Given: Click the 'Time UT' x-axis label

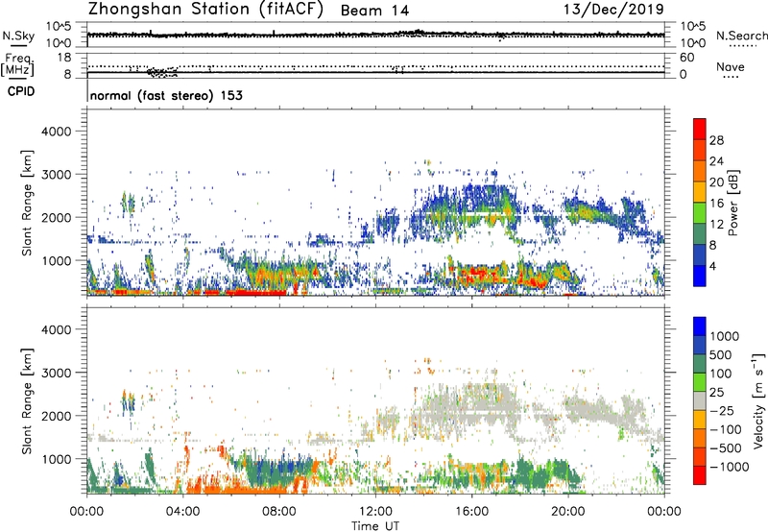Looking at the screenshot, I should coord(375,526).
